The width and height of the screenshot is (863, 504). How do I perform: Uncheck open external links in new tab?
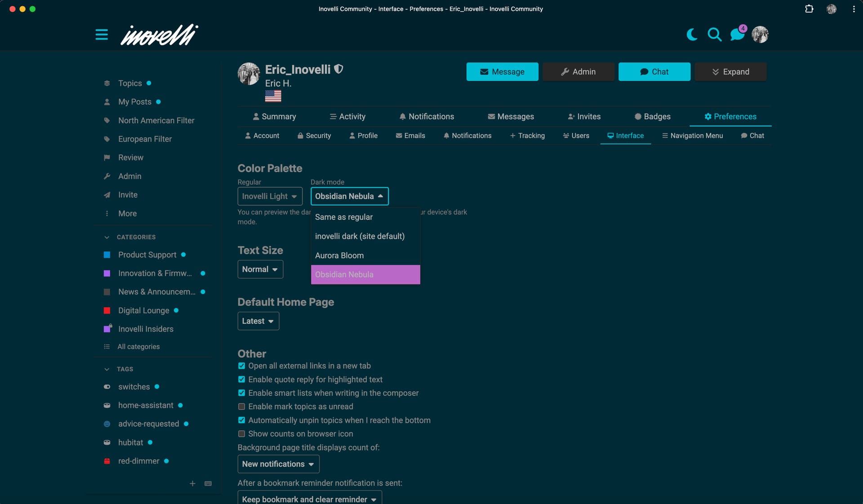pos(241,366)
